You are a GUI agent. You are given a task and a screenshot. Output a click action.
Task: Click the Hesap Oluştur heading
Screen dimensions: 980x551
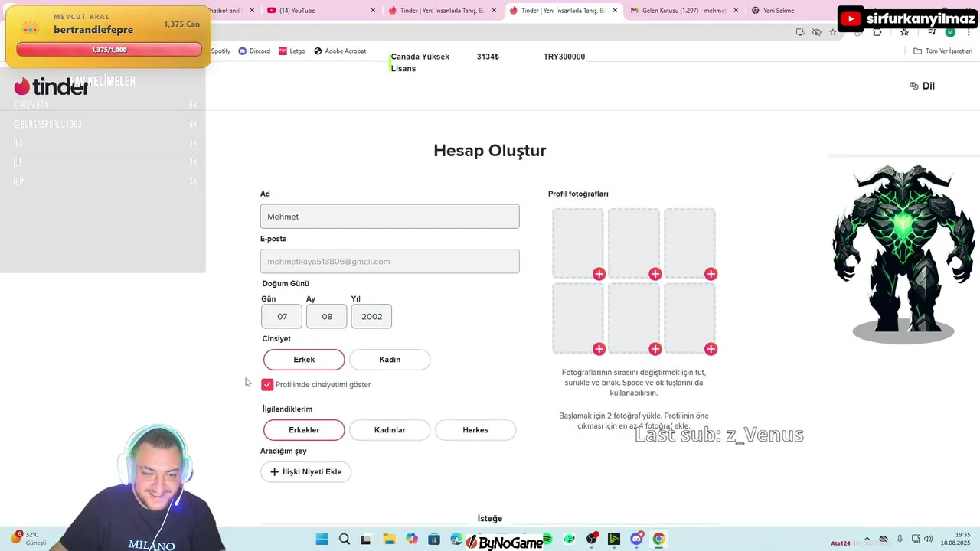(x=490, y=151)
